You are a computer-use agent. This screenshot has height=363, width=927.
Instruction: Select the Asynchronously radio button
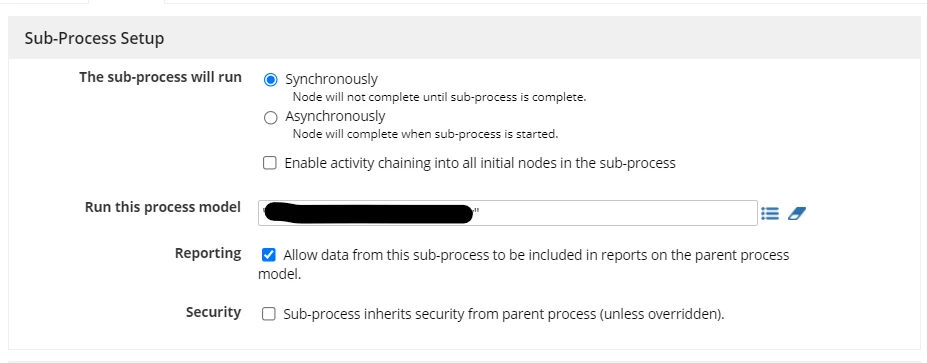270,118
